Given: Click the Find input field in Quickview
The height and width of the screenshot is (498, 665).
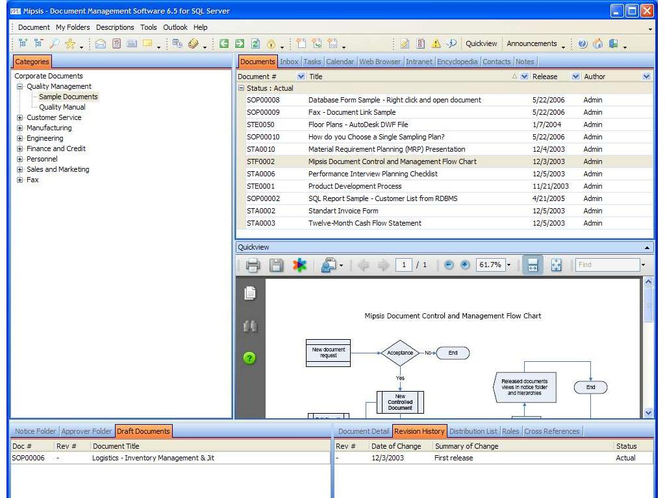Looking at the screenshot, I should (607, 265).
